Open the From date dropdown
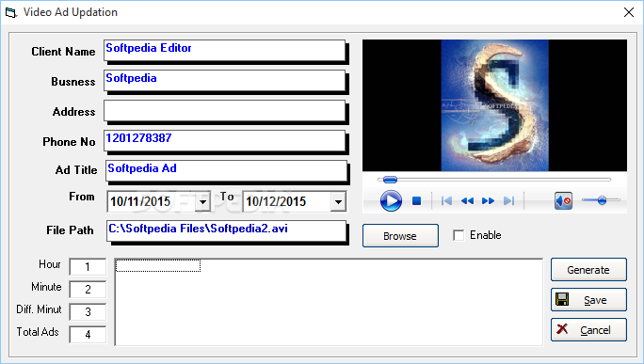644x364 pixels. tap(202, 201)
